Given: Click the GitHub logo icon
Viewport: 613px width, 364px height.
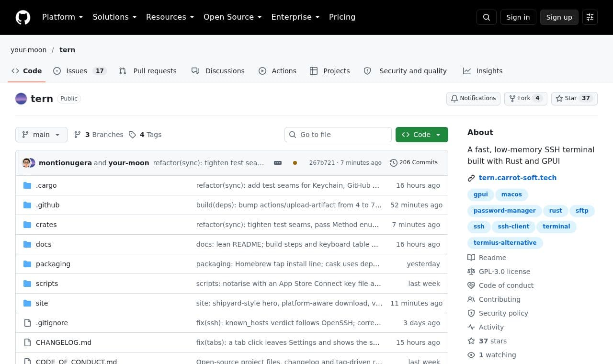Looking at the screenshot, I should point(23,17).
